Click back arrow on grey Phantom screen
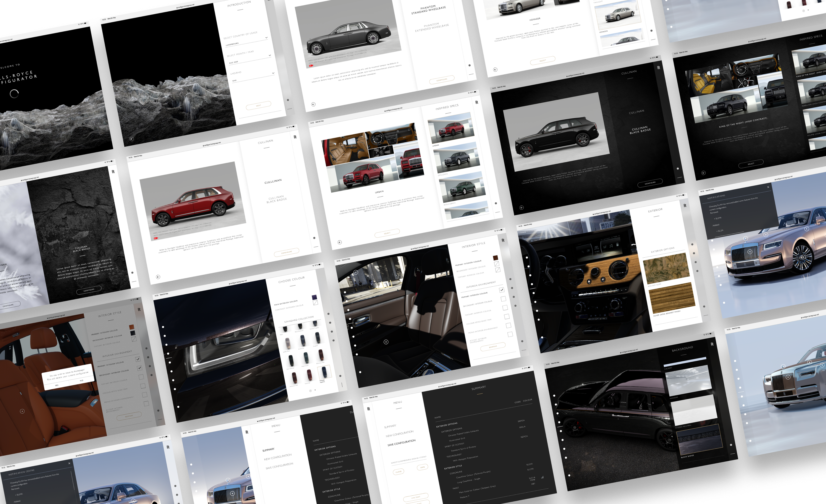This screenshot has height=504, width=826. tap(313, 104)
